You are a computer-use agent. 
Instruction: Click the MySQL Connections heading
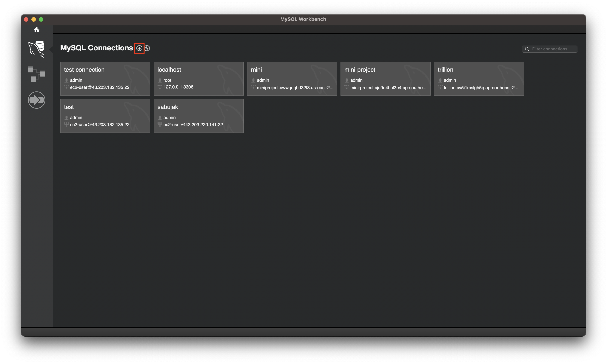click(x=96, y=48)
